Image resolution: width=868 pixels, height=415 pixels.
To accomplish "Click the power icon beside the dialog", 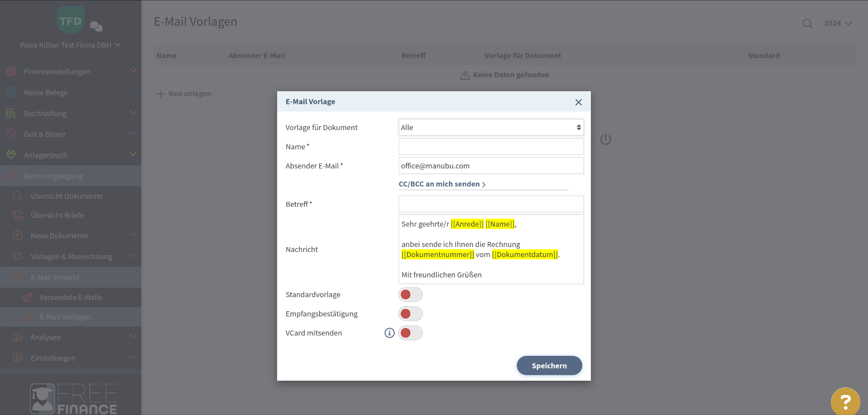I will (x=605, y=140).
